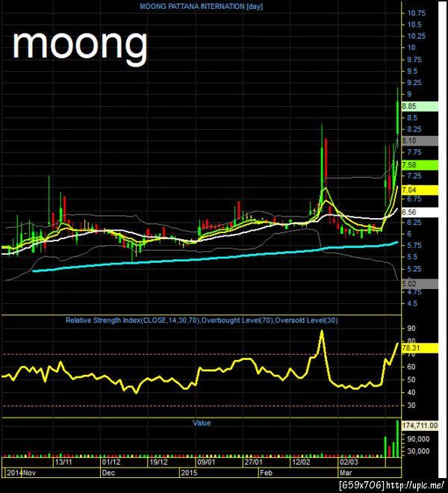
Task: Click the 30,000 value axis tick
Action: pos(418,451)
